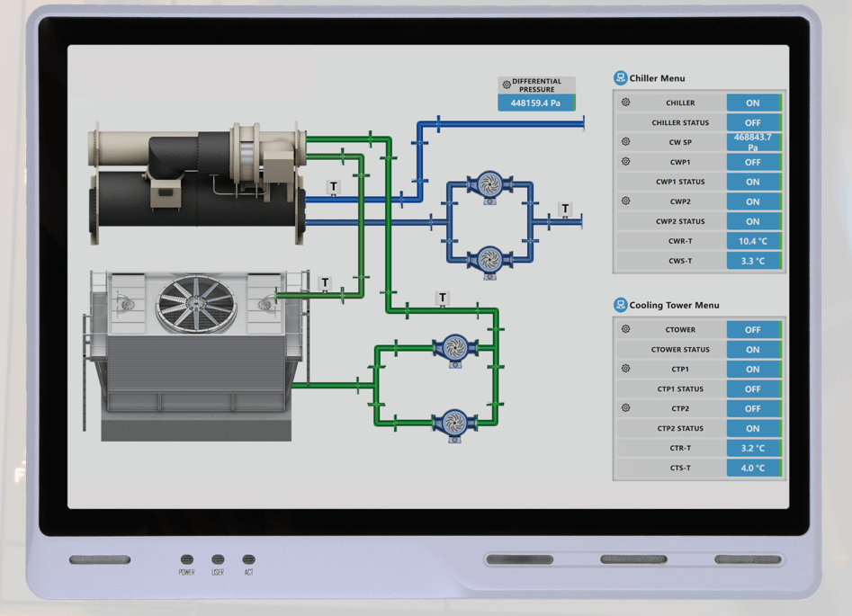Open the CTOWER settings gear
This screenshot has width=852, height=616.
[627, 329]
